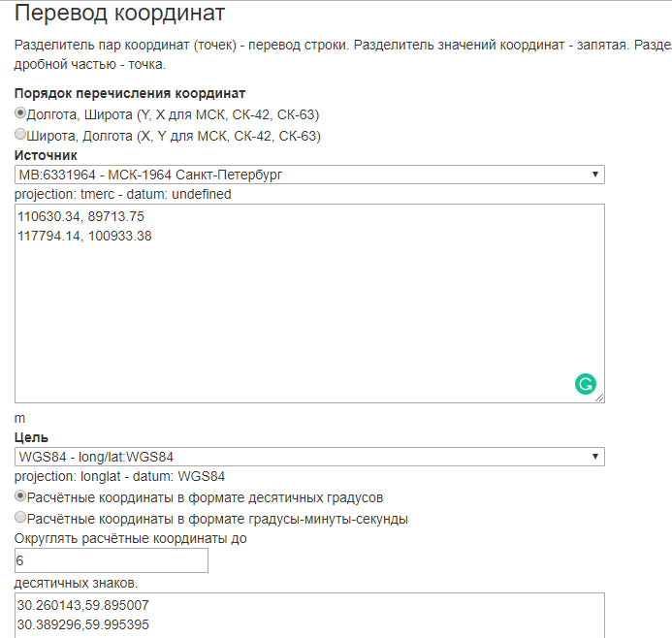Click the "projection: tmerc - datum: undefined" text
Screen dimensions: 672x638
click(123, 194)
